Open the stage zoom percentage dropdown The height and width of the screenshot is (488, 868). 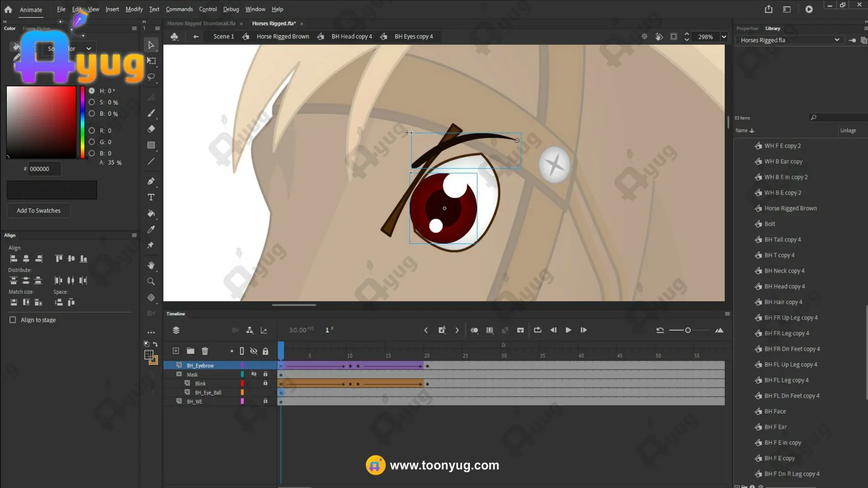click(724, 37)
